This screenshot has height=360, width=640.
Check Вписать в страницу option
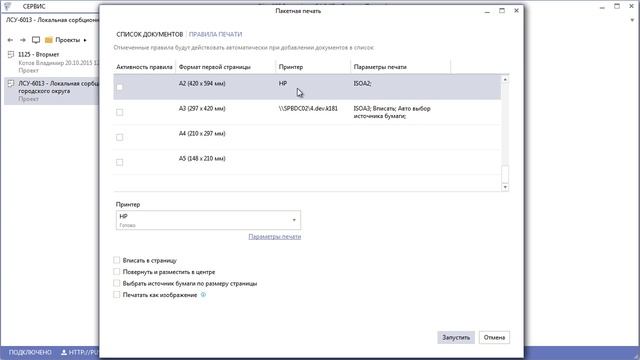click(x=117, y=260)
